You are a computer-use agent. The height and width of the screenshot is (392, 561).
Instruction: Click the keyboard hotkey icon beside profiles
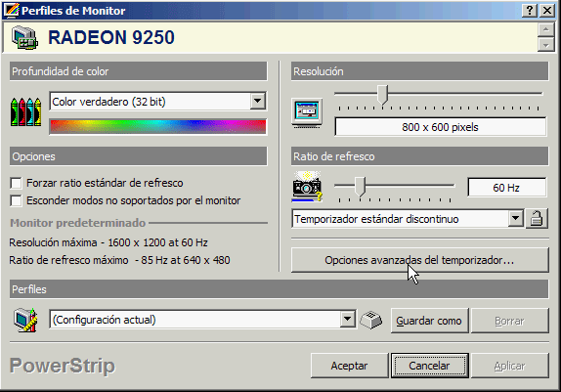coord(371,320)
